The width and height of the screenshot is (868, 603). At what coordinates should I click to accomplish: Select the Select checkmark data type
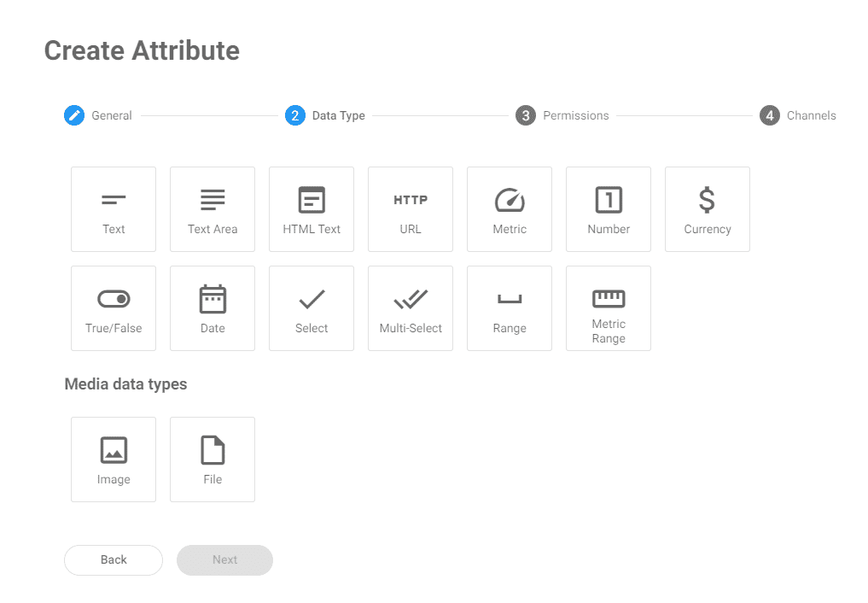pyautogui.click(x=312, y=308)
